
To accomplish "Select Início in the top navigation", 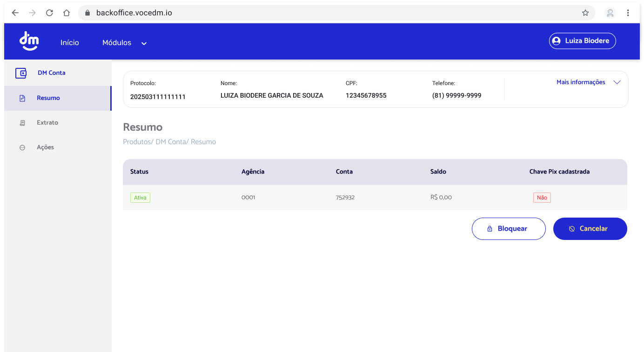I will 69,42.
